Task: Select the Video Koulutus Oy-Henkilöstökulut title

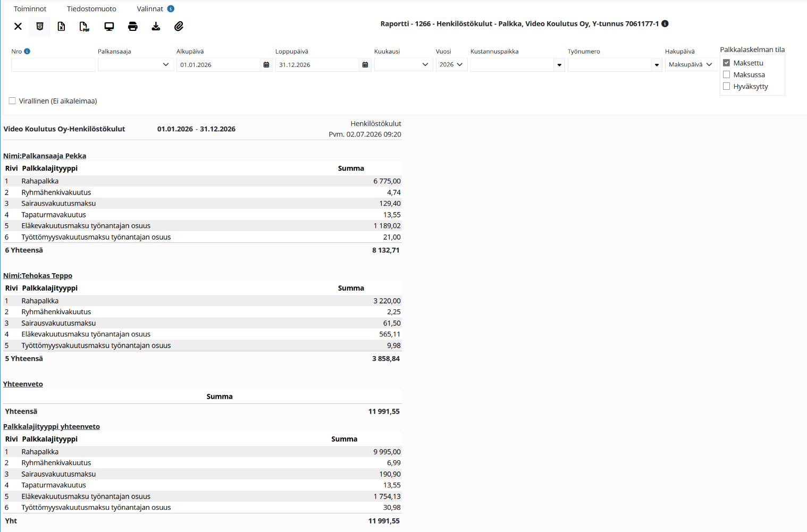Action: 64,129
